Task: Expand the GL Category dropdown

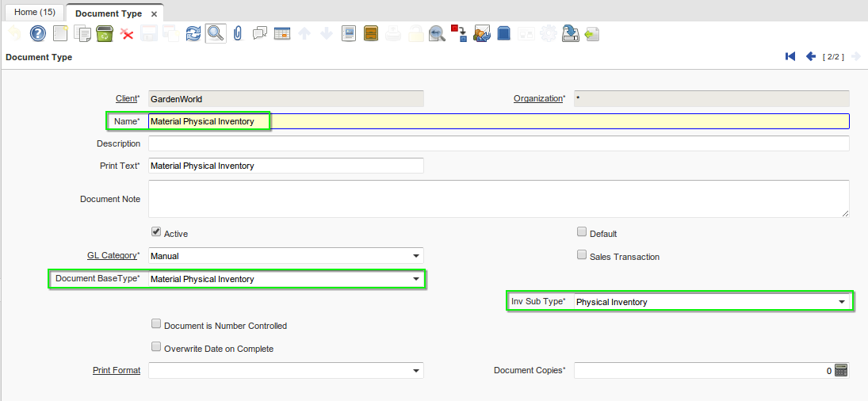Action: coord(416,256)
